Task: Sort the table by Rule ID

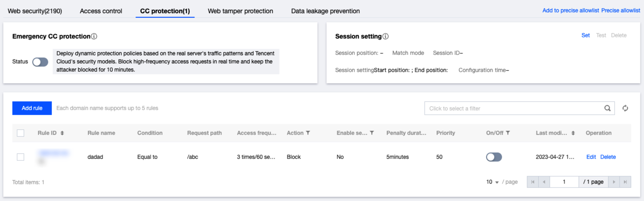Action: [x=62, y=133]
